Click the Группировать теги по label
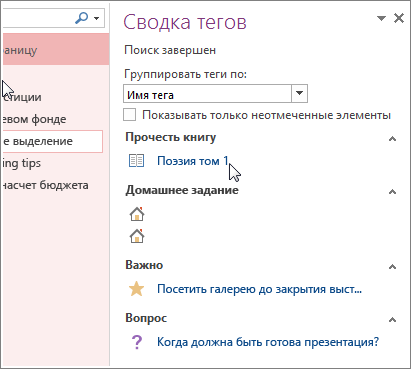The width and height of the screenshot is (411, 369). click(x=185, y=74)
